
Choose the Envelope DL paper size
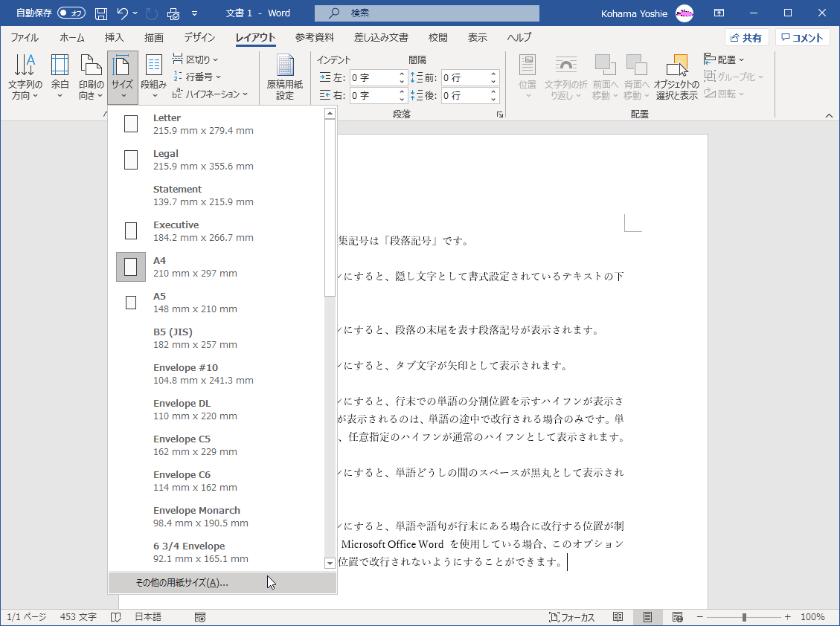(217, 409)
